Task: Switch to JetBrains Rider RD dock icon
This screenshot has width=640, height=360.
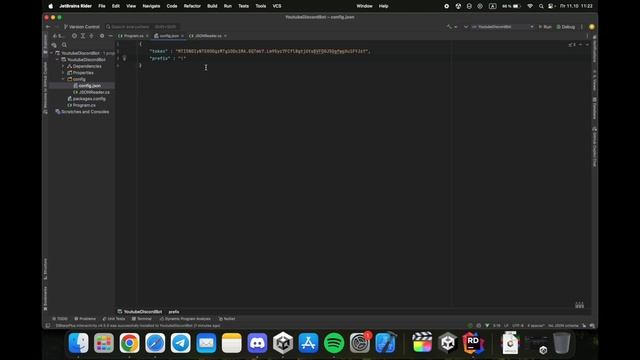Action: tap(473, 343)
